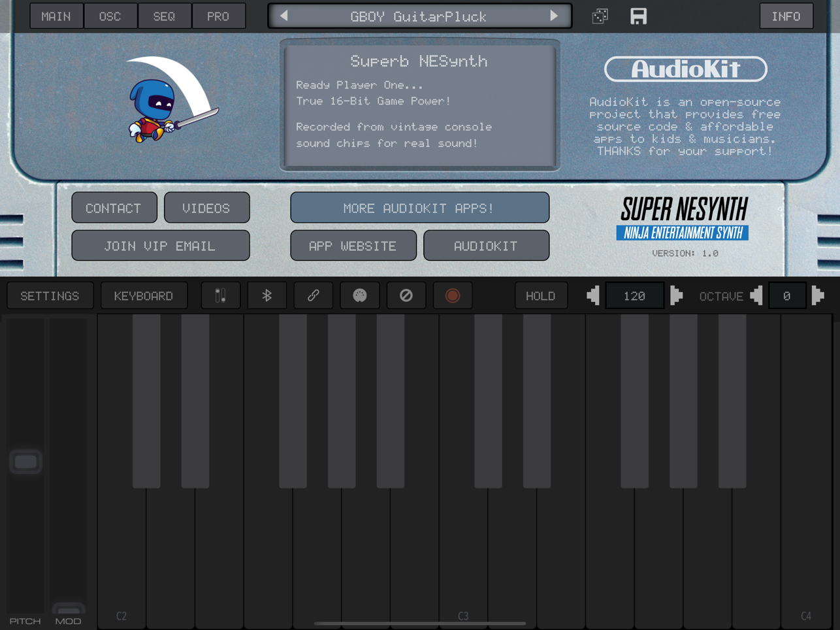Click the MIDI panic stop icon
This screenshot has height=630, width=840.
tap(406, 296)
